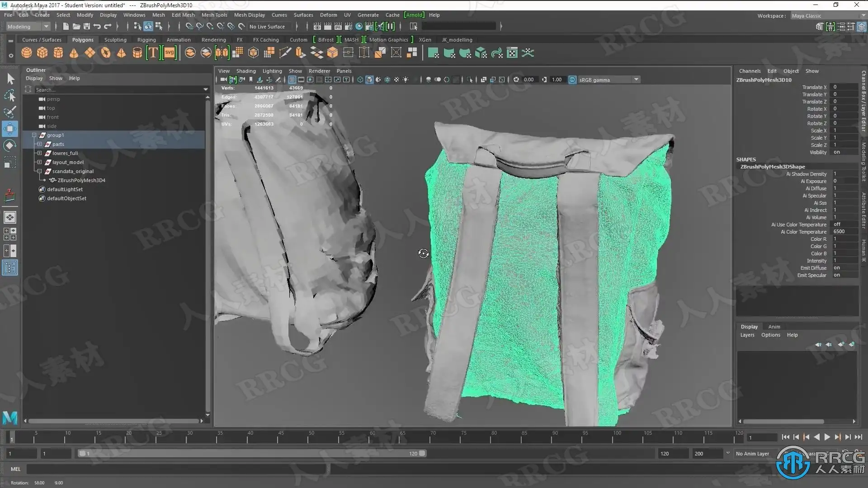Open the Mesh Tools menu

(214, 15)
